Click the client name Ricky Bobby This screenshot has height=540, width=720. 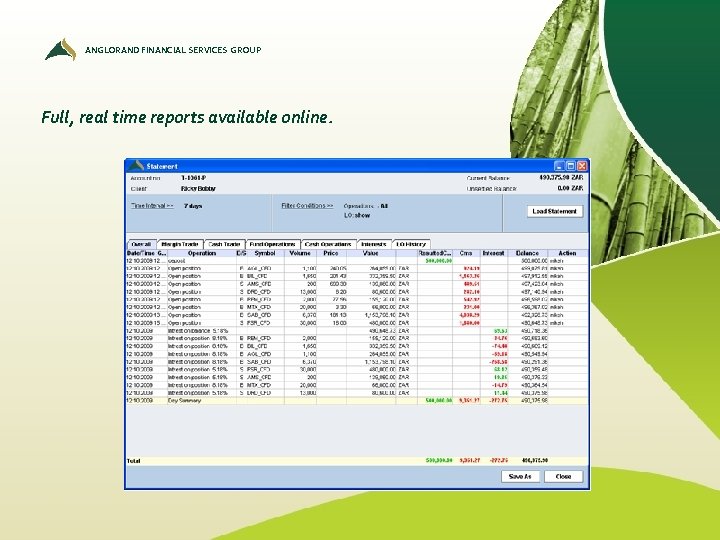pos(198,189)
